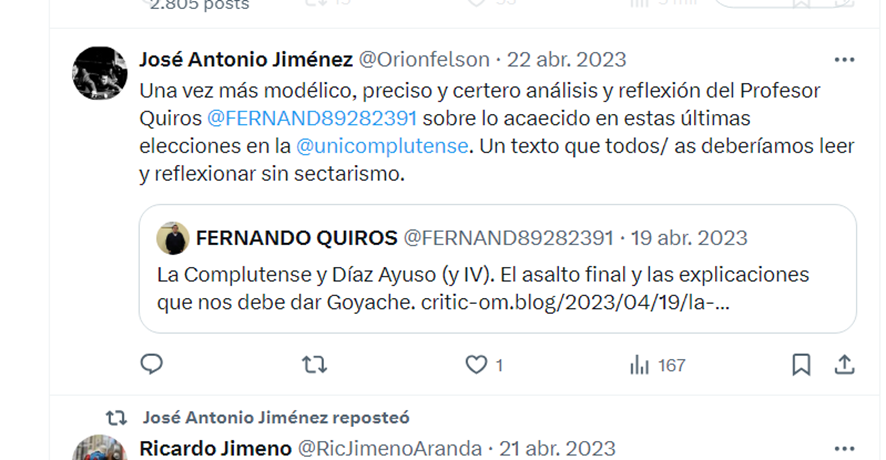Open Fernando Quiros avatar in quoted tweet
886x460 pixels.
[x=173, y=238]
